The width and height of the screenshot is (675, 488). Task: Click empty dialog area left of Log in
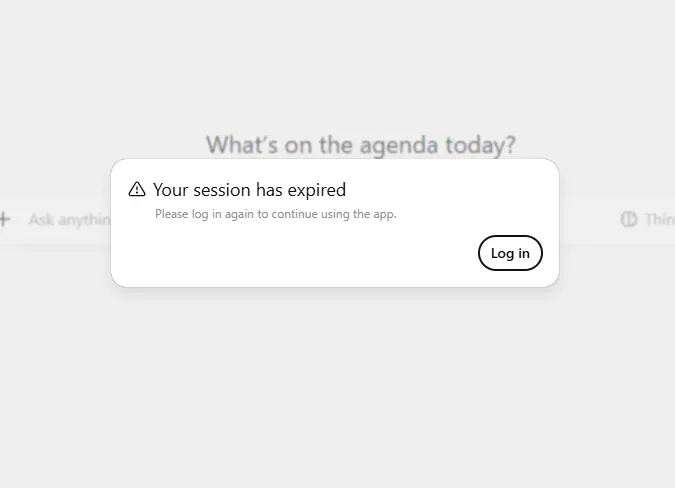(x=293, y=254)
